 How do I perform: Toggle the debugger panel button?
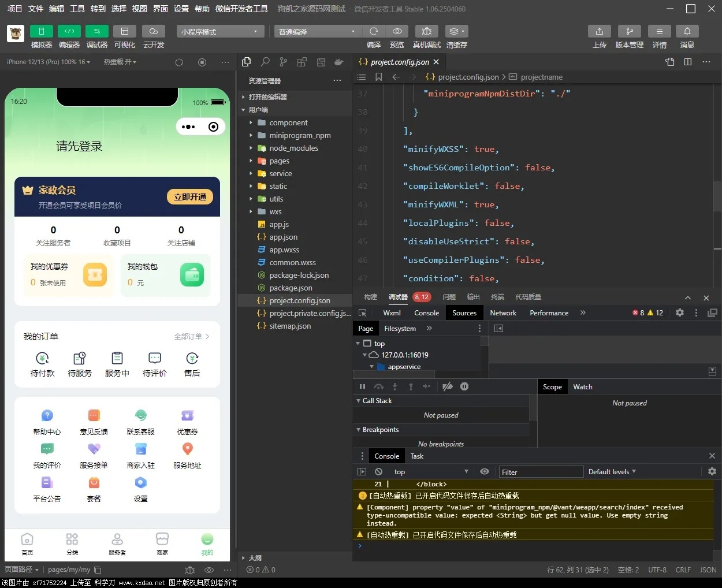click(x=96, y=32)
